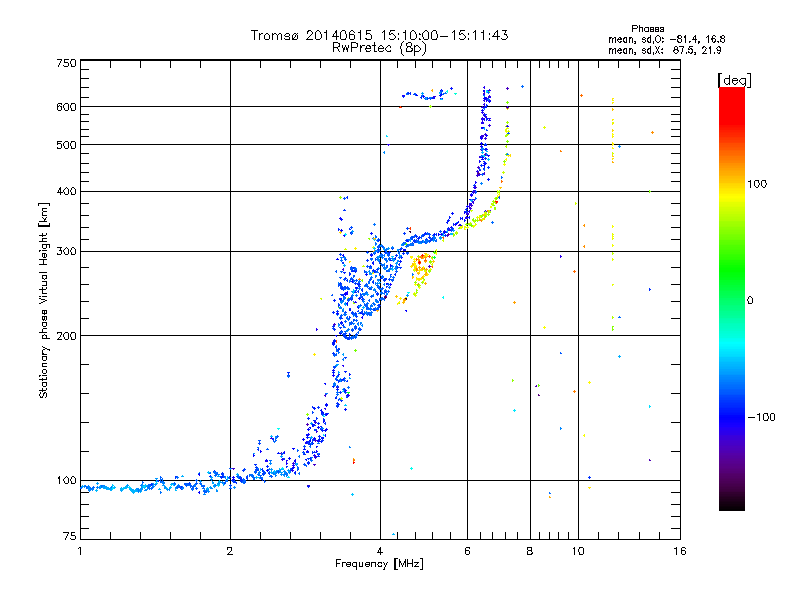Click the y-axis tick label "100"

pos(66,481)
